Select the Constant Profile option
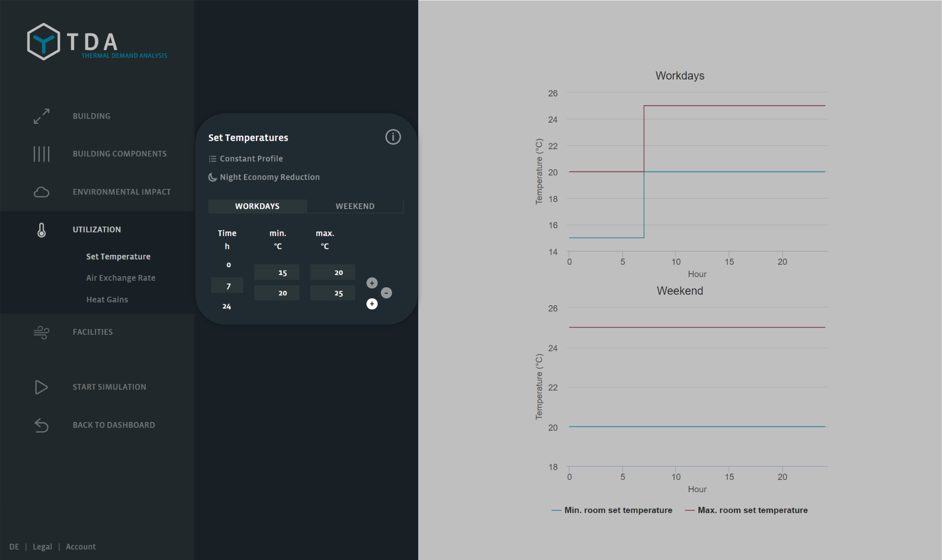 [251, 159]
